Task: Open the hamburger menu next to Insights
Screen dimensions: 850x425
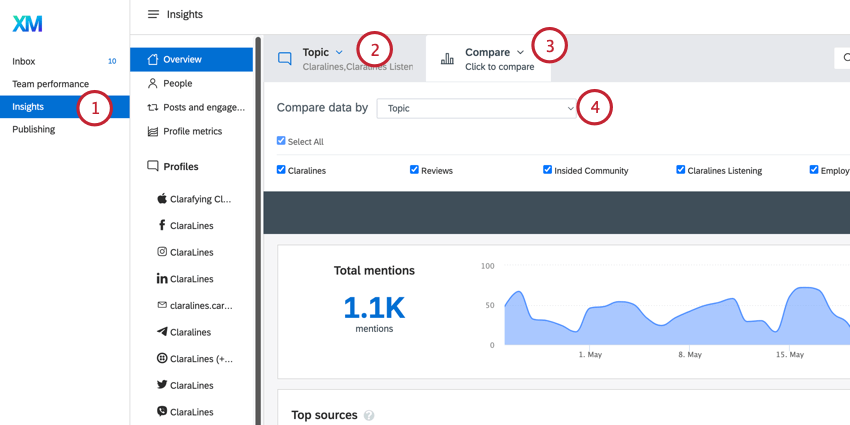Action: [153, 14]
